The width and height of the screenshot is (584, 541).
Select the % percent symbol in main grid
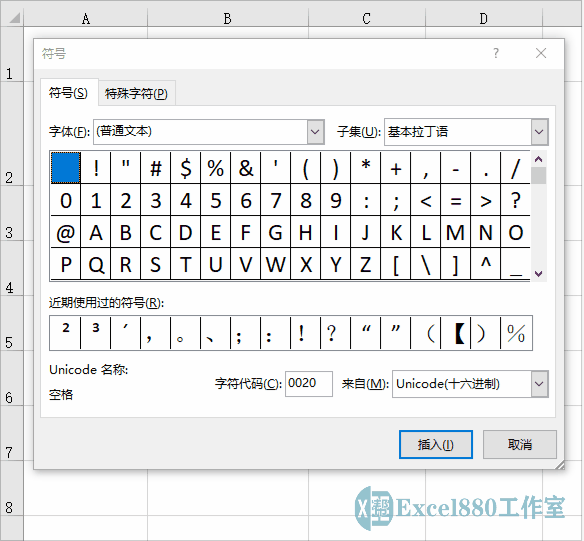[216, 168]
